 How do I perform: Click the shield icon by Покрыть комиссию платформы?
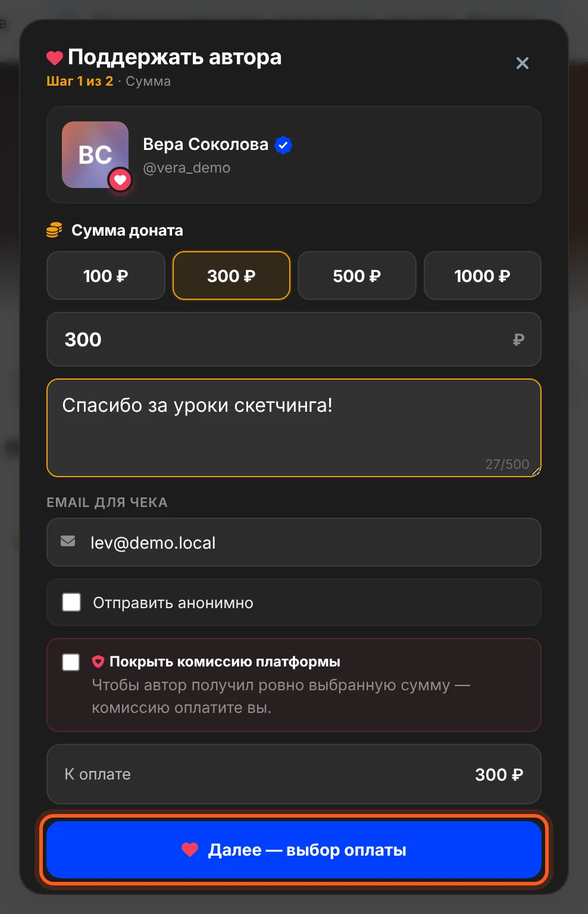click(x=98, y=661)
